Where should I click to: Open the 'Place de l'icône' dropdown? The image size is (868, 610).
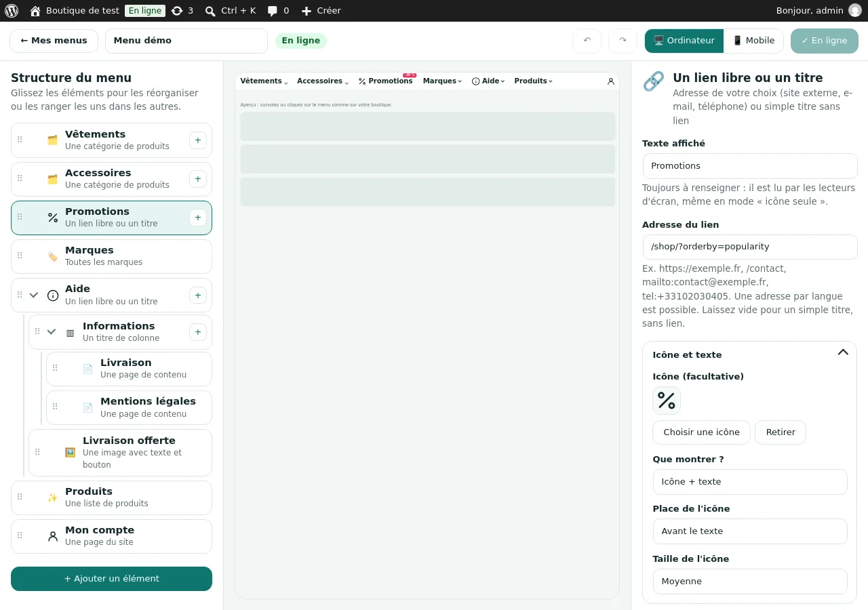[x=750, y=531]
